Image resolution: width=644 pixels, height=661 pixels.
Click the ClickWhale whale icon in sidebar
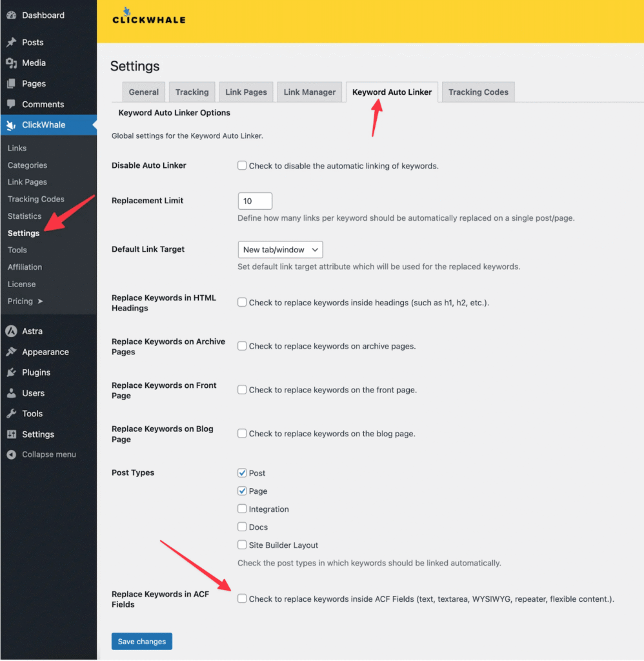[12, 125]
